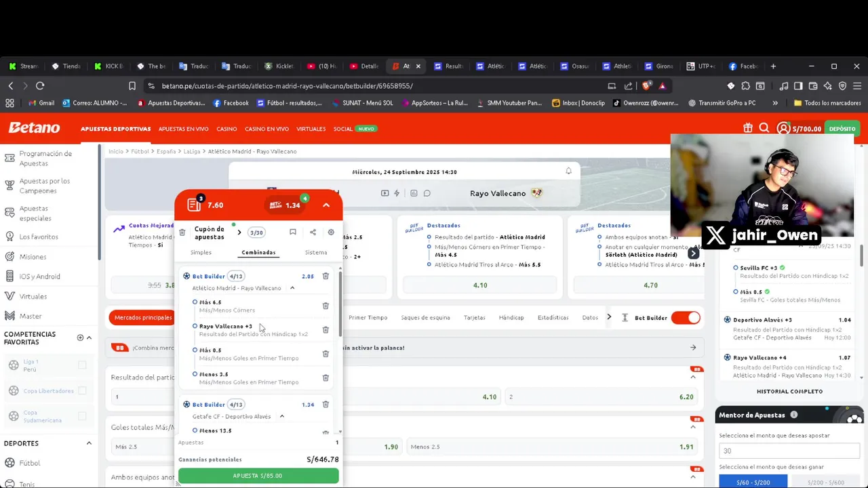Select odds 6.20 for outcome 2

pyautogui.click(x=601, y=396)
